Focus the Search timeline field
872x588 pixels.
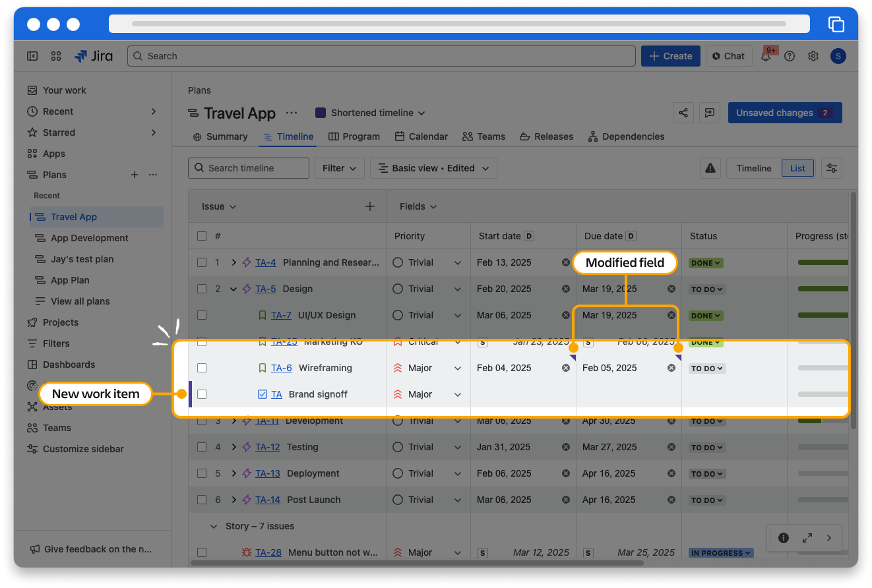coord(249,168)
